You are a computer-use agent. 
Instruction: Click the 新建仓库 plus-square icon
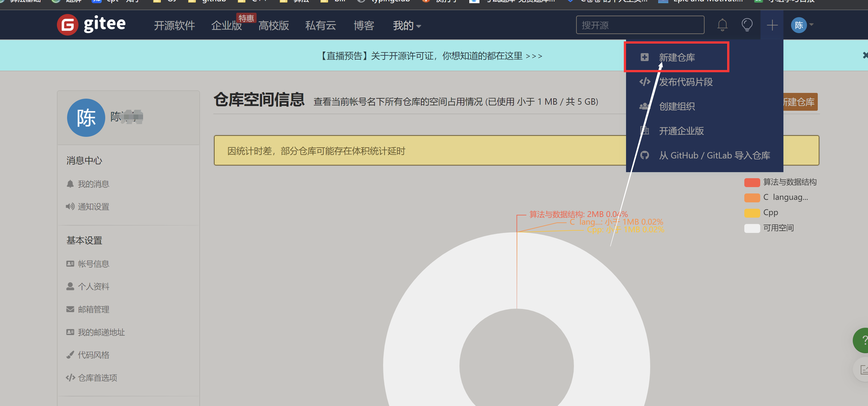(x=644, y=57)
